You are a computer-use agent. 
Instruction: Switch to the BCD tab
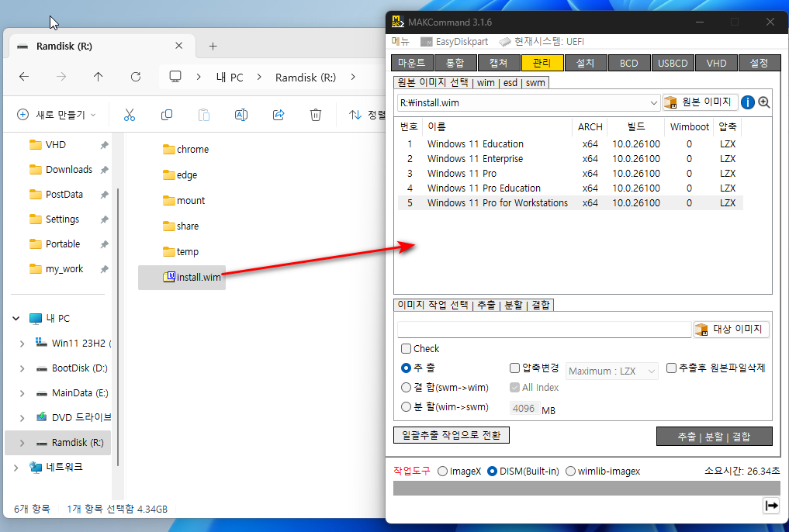pos(629,63)
